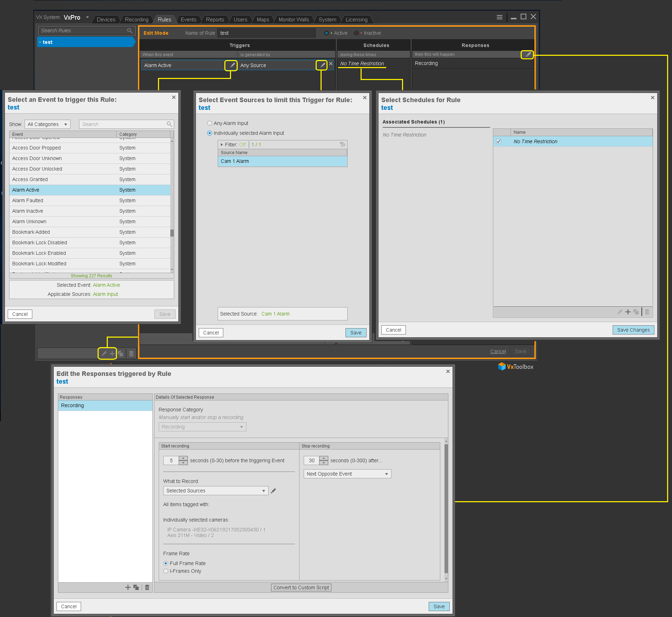Viewport: 672px width, 617px height.
Task: Edit the Alarm Active trigger event
Action: point(231,65)
